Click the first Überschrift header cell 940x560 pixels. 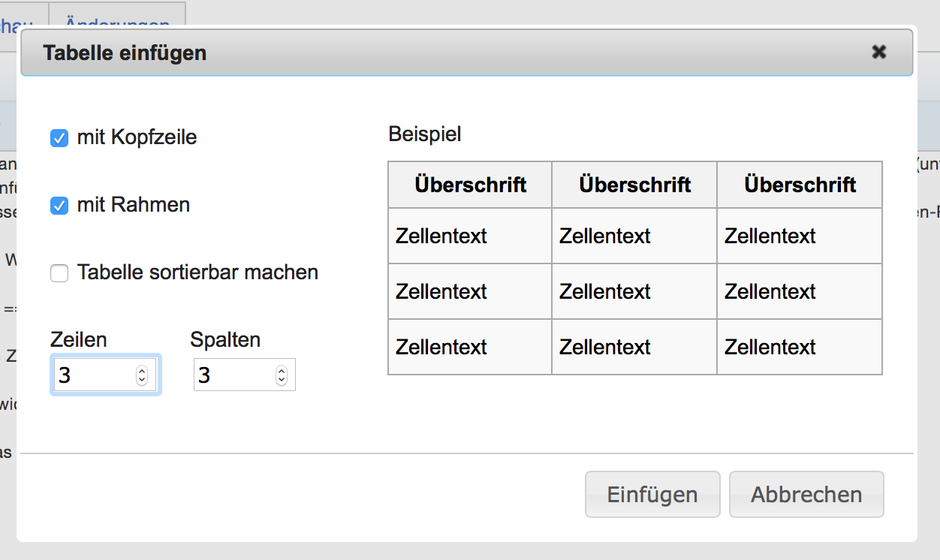point(470,185)
